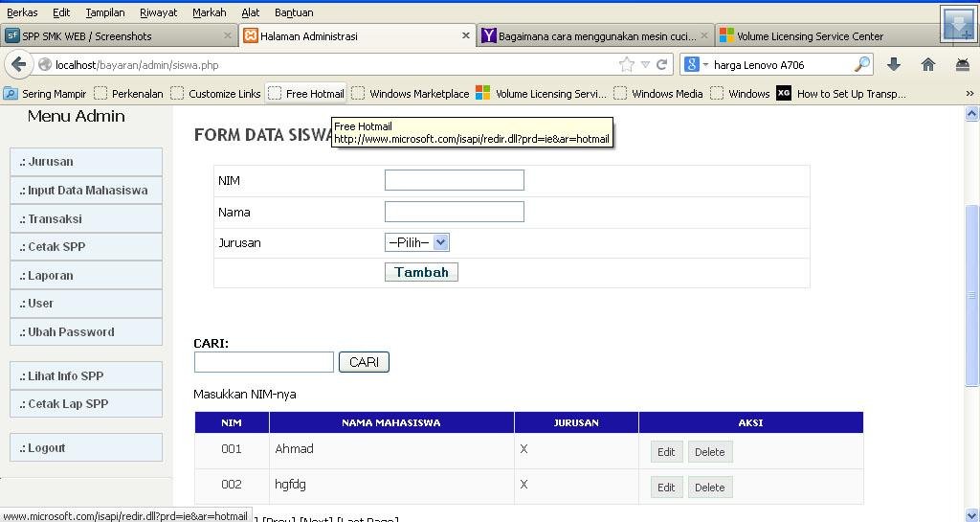
Task: Open the Riwayat menu
Action: pyautogui.click(x=158, y=12)
